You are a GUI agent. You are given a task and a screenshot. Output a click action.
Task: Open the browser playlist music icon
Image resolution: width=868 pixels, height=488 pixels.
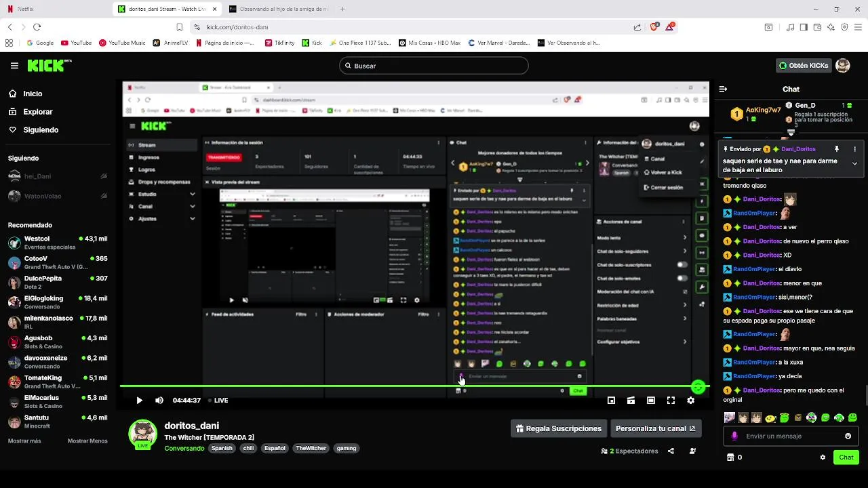tap(790, 27)
